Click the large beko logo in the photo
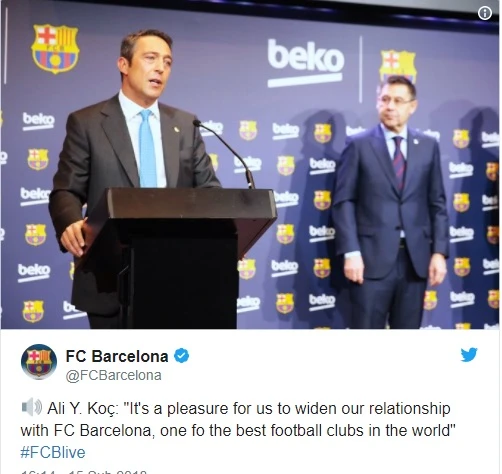This screenshot has width=502, height=474. pyautogui.click(x=305, y=63)
